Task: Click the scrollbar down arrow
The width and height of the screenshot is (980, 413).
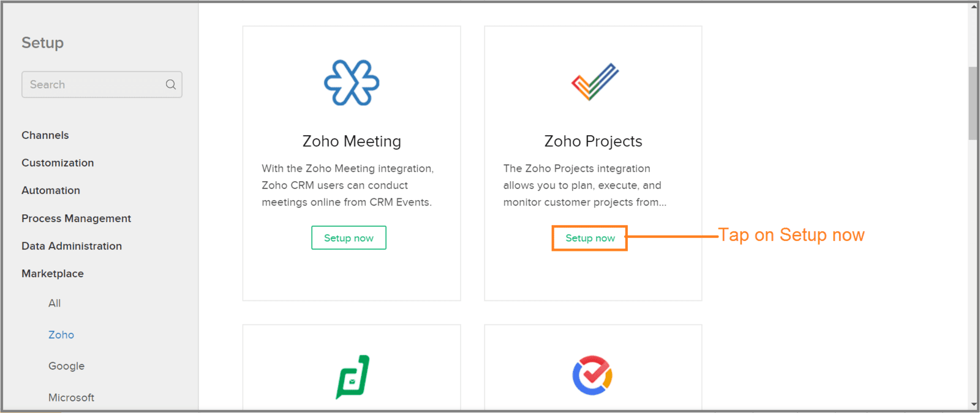Action: [974, 405]
